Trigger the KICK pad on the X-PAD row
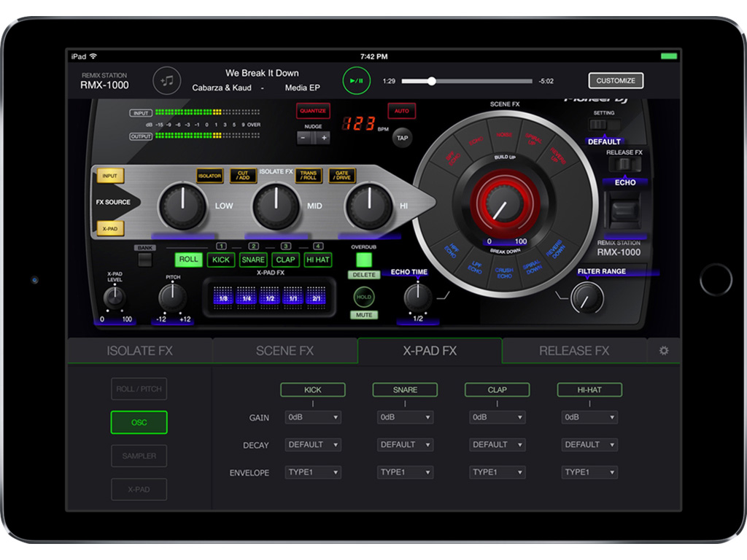Image resolution: width=747 pixels, height=560 pixels. point(220,260)
